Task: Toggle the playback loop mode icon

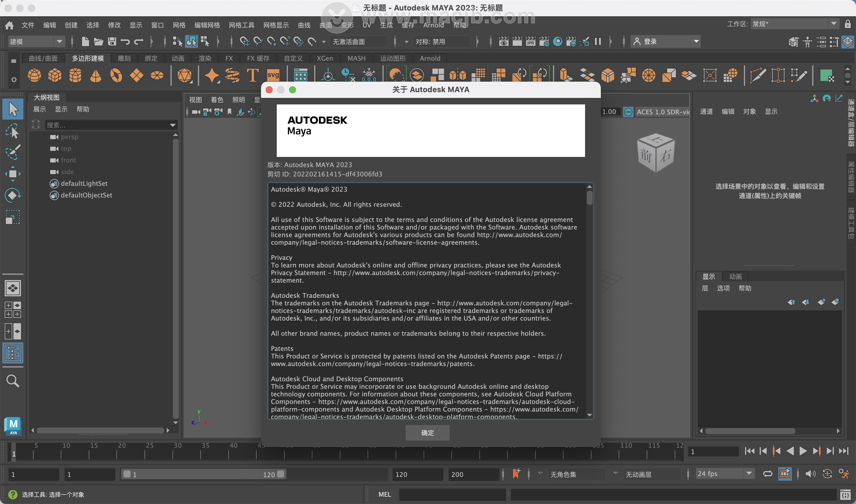Action: point(768,474)
